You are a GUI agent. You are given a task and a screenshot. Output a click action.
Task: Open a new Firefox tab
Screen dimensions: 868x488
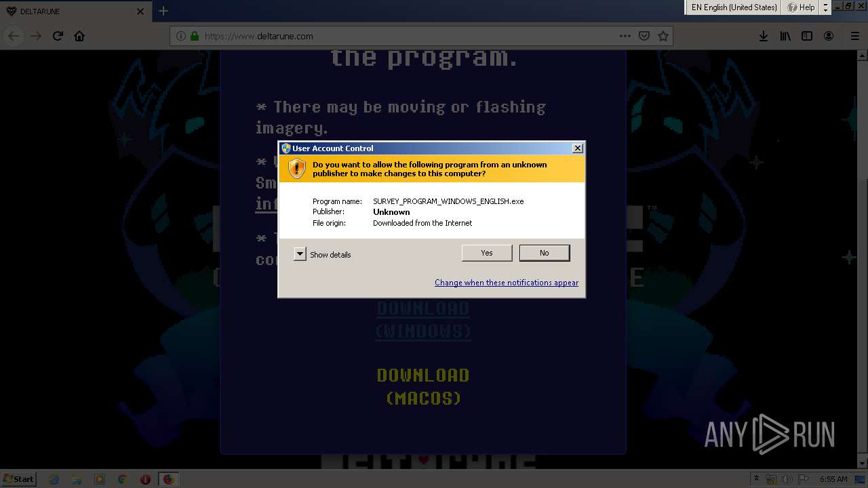click(x=163, y=11)
